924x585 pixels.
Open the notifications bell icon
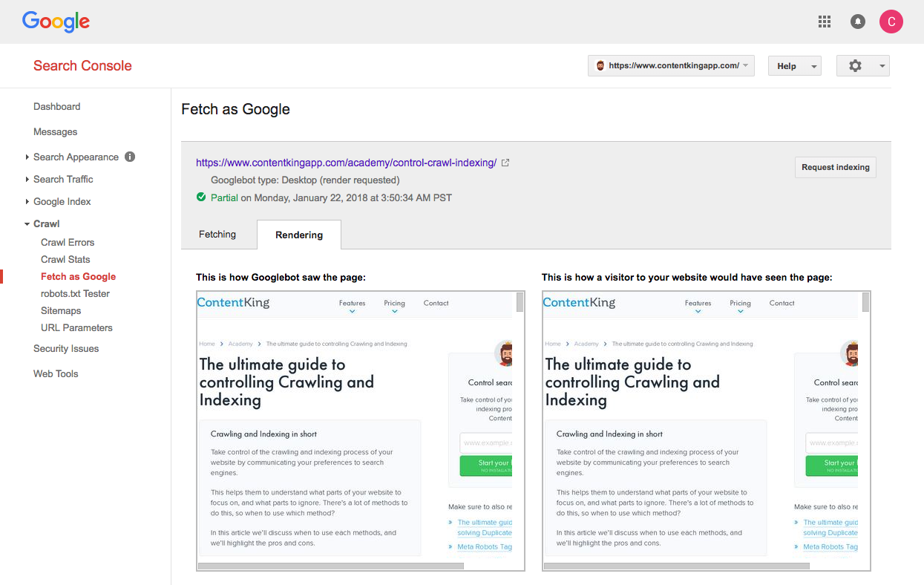click(858, 22)
